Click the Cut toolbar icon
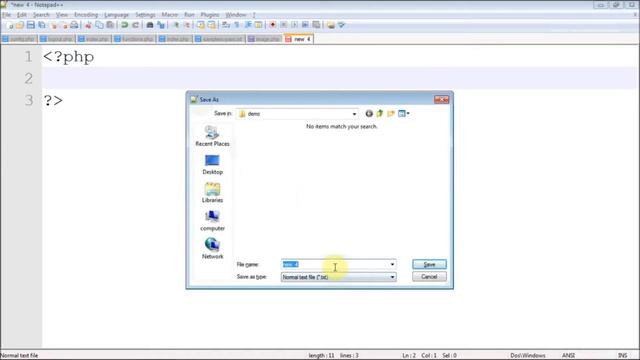The image size is (640, 360). [x=88, y=25]
